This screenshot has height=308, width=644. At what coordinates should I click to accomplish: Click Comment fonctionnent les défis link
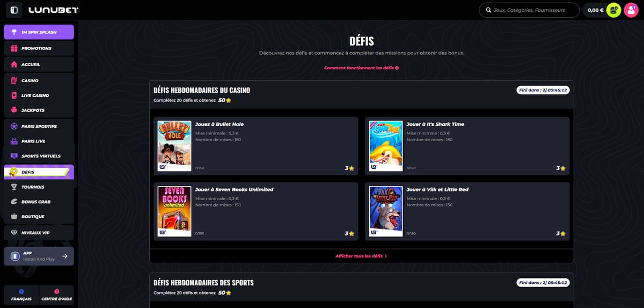[361, 68]
